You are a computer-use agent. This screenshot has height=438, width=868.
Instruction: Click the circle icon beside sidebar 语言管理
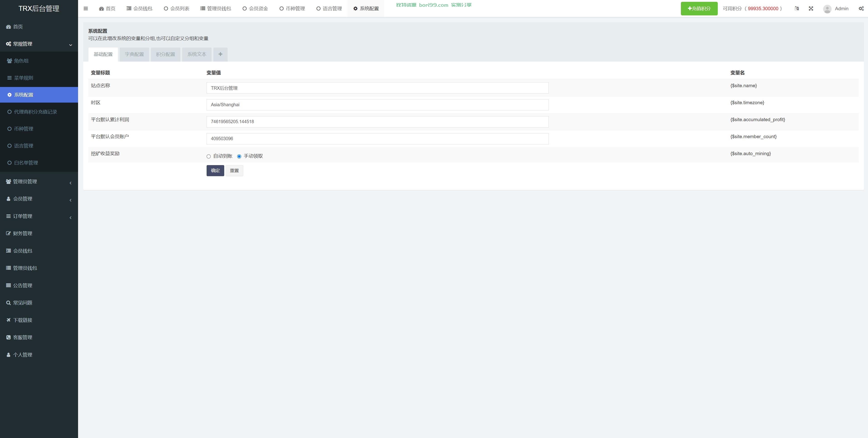[x=10, y=146]
